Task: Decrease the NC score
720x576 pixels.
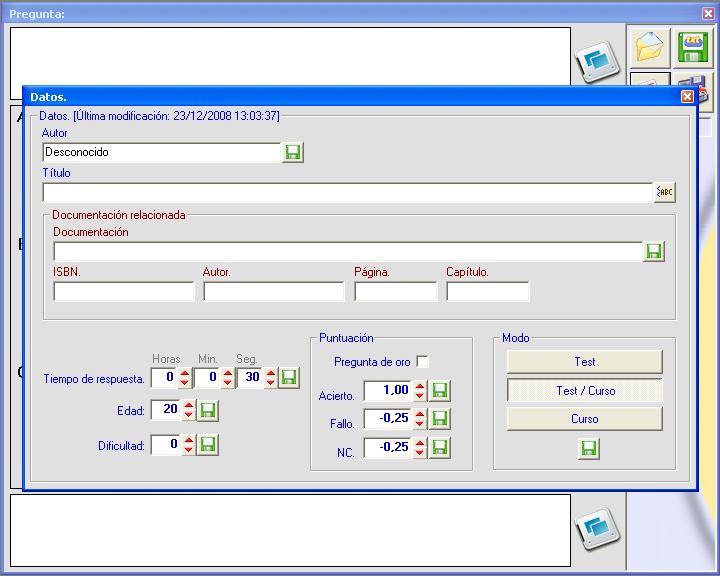Action: pos(420,453)
